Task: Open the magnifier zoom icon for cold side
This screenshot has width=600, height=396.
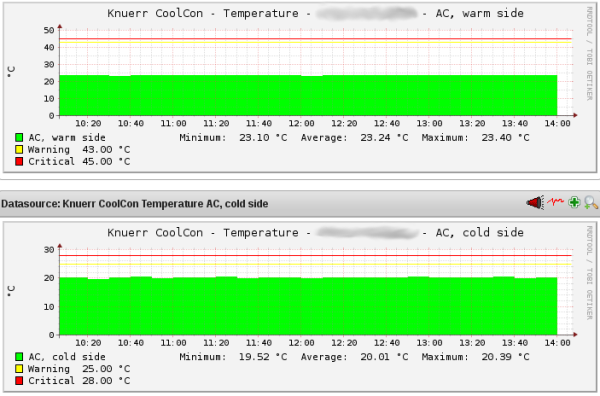Action: pos(591,203)
